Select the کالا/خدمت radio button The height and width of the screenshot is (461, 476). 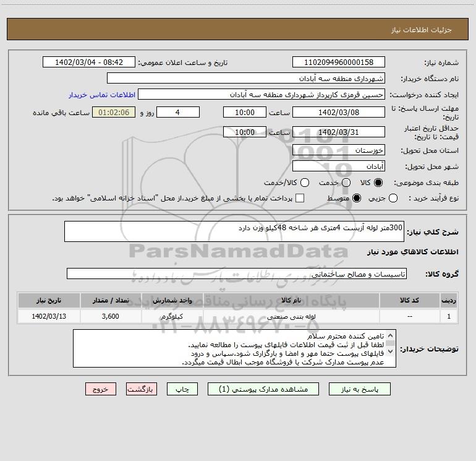tap(305, 183)
